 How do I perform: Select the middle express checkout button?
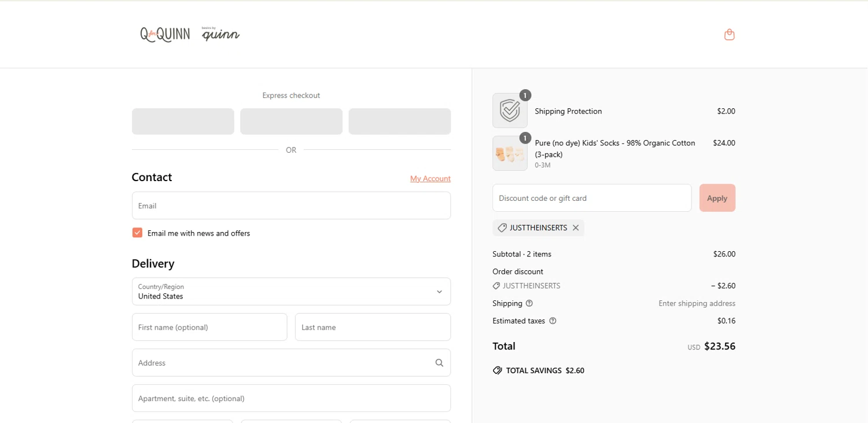click(291, 122)
